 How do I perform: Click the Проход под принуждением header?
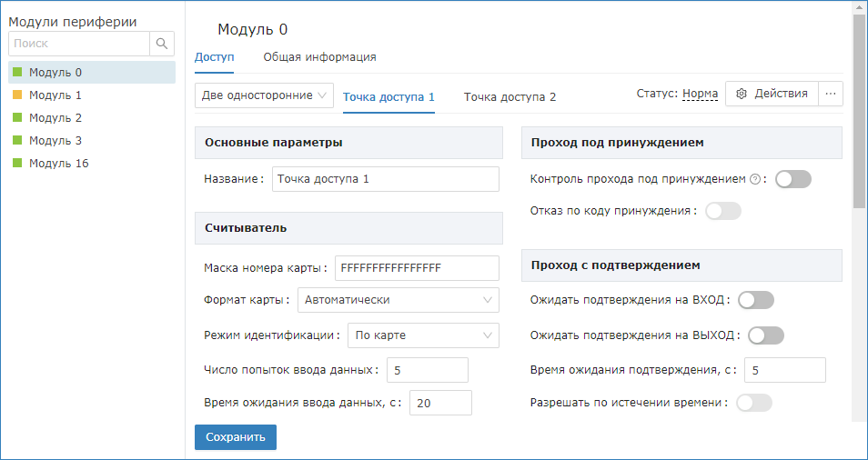click(682, 143)
